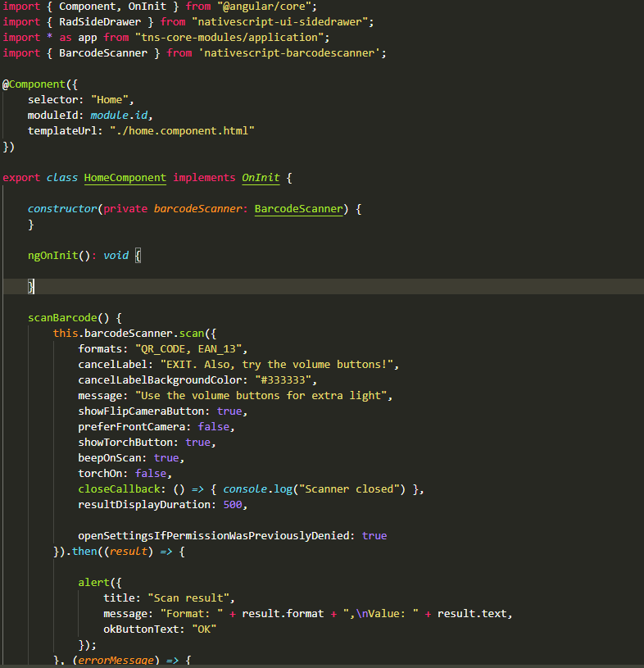The height and width of the screenshot is (668, 644).
Task: Click the "#333333" color value
Action: point(283,380)
